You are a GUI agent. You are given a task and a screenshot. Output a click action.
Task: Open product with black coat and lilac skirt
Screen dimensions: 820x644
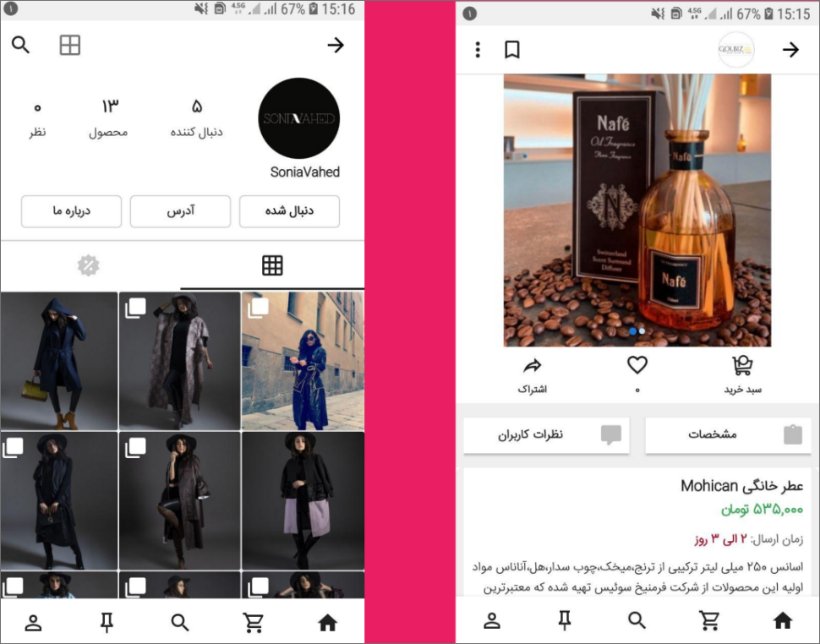click(303, 500)
